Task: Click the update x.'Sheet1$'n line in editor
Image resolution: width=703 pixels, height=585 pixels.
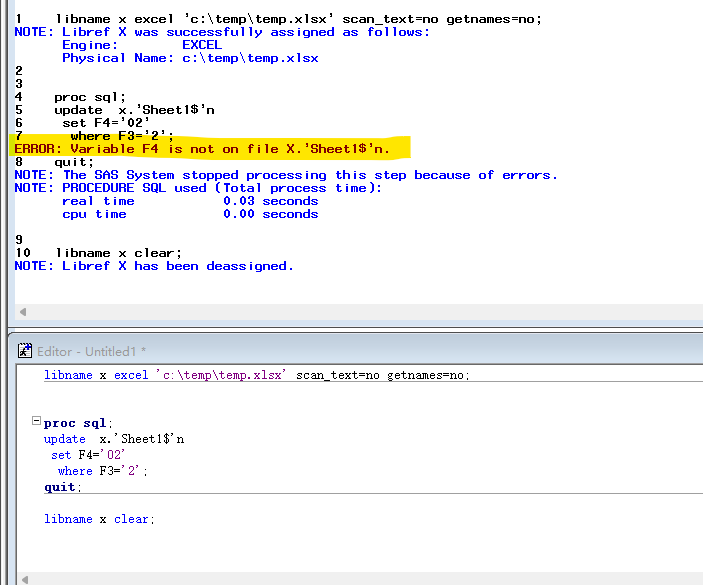Action: tap(114, 439)
